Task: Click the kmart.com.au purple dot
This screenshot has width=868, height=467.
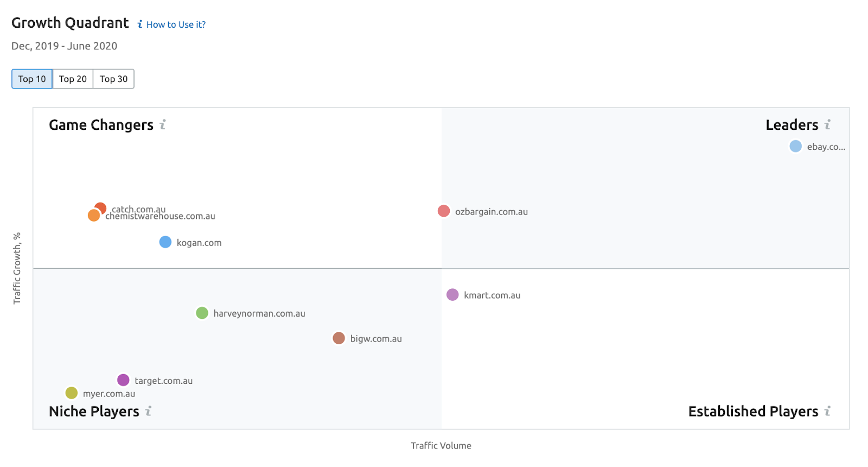Action: point(452,295)
